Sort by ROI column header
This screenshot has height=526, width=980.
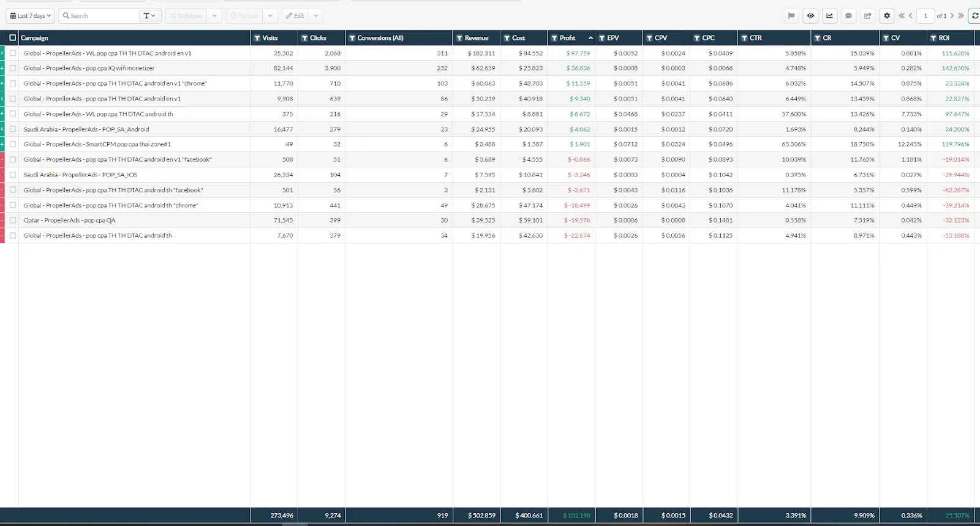coord(944,38)
